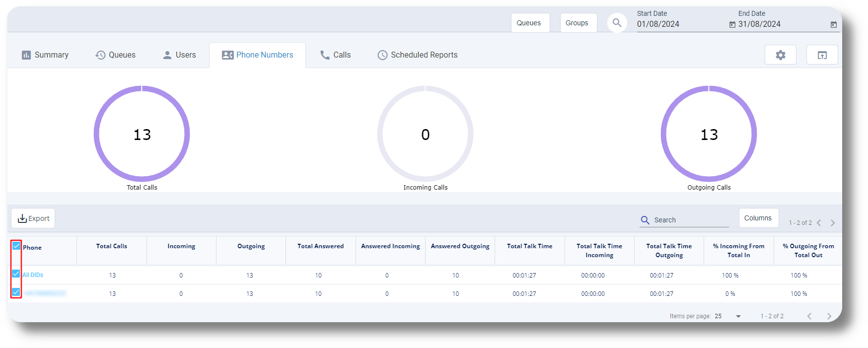The height and width of the screenshot is (348, 868).
Task: Sort by Outgoing column header
Action: [251, 246]
